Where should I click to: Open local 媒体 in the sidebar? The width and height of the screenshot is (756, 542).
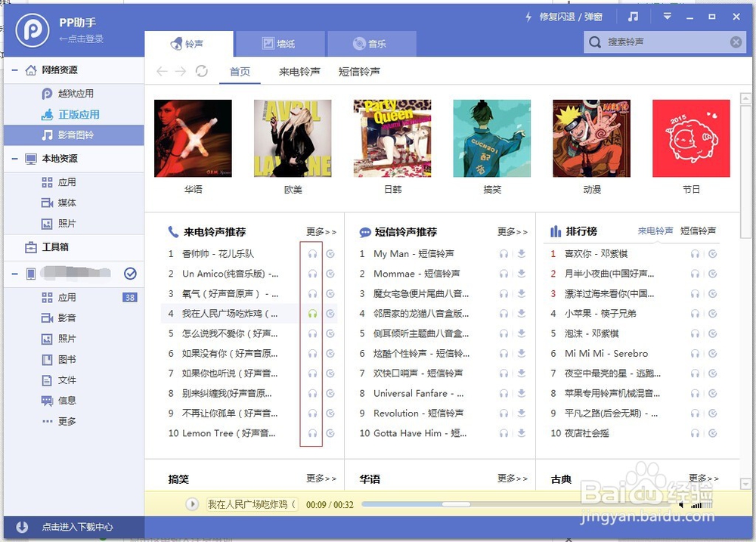point(74,203)
